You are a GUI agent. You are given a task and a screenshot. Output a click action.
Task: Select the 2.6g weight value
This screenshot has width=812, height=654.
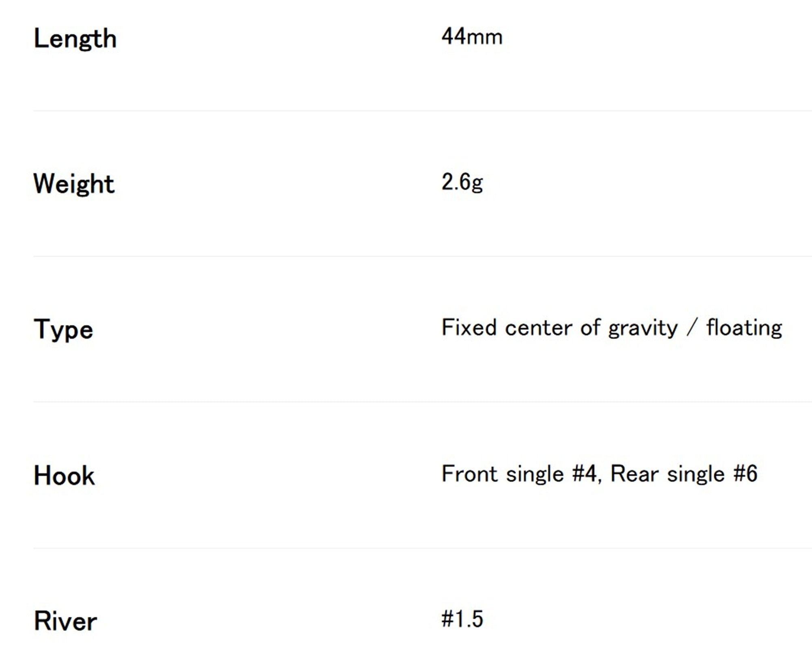tap(462, 182)
